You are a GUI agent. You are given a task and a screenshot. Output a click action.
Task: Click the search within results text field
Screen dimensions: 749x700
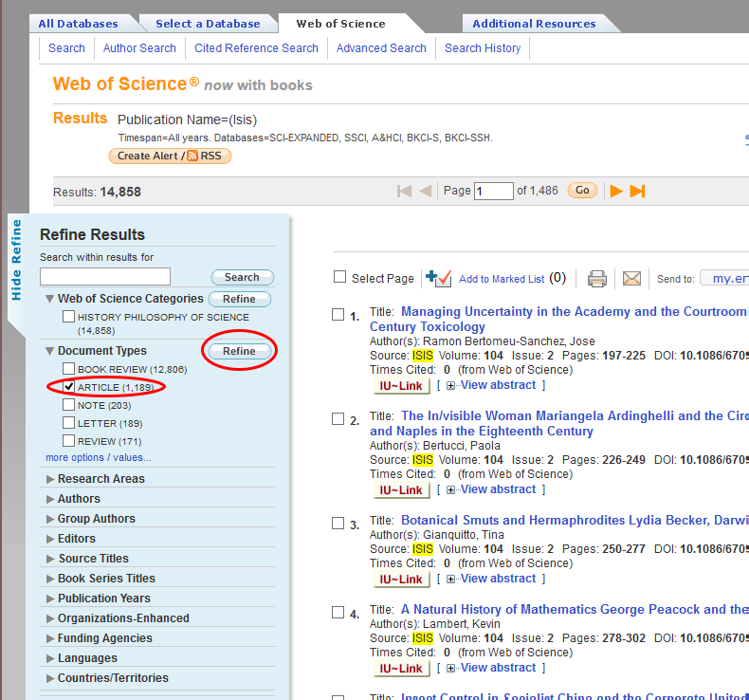(x=105, y=277)
